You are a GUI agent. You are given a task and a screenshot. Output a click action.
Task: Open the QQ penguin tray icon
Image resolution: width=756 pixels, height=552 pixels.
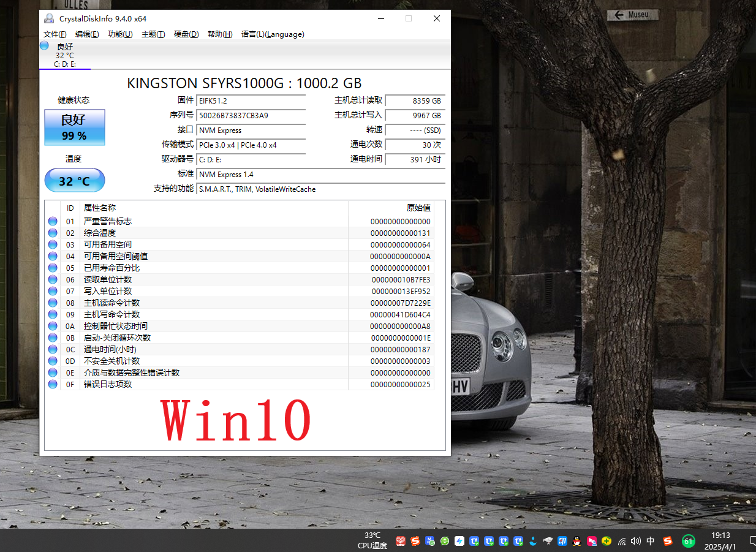click(x=576, y=541)
